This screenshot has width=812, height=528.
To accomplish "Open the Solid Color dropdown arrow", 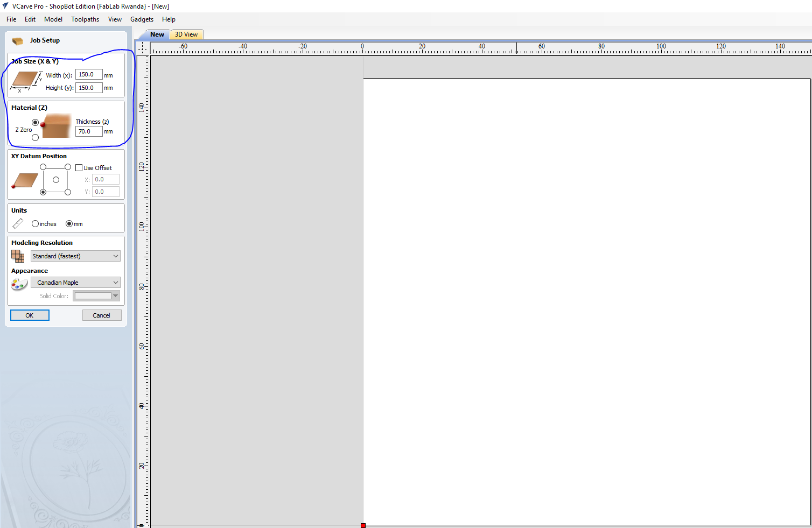I will click(115, 295).
